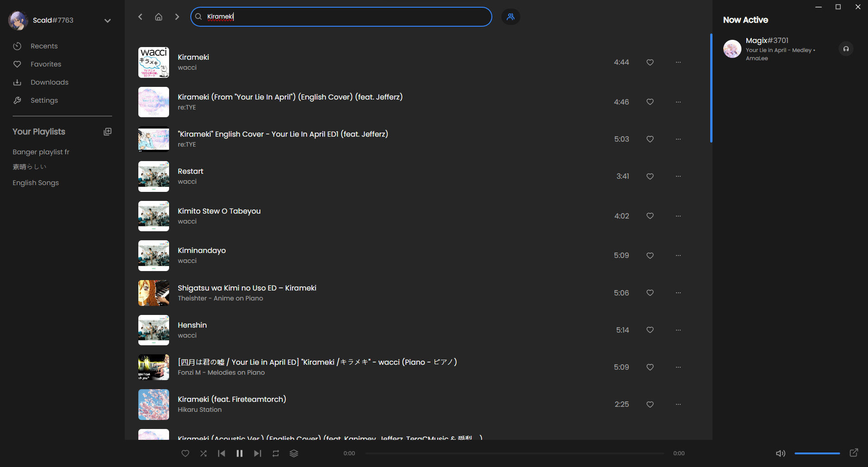This screenshot has height=467, width=868.
Task: Open more options for Kimito Stew O Tabeyou
Action: pos(678,216)
